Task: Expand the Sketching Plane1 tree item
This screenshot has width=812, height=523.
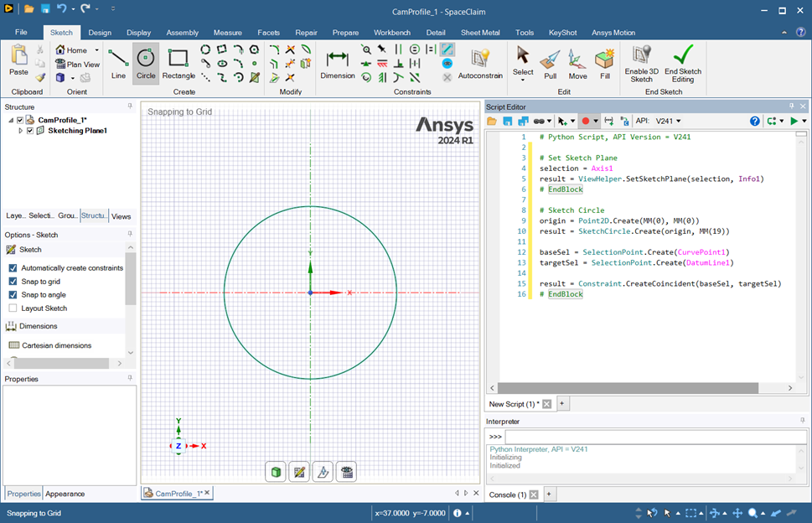Action: 21,130
